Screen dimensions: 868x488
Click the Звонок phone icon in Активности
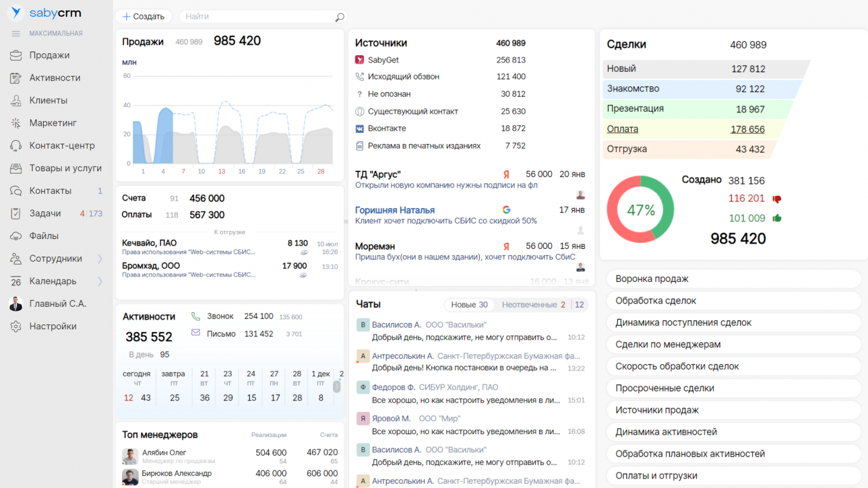click(196, 316)
